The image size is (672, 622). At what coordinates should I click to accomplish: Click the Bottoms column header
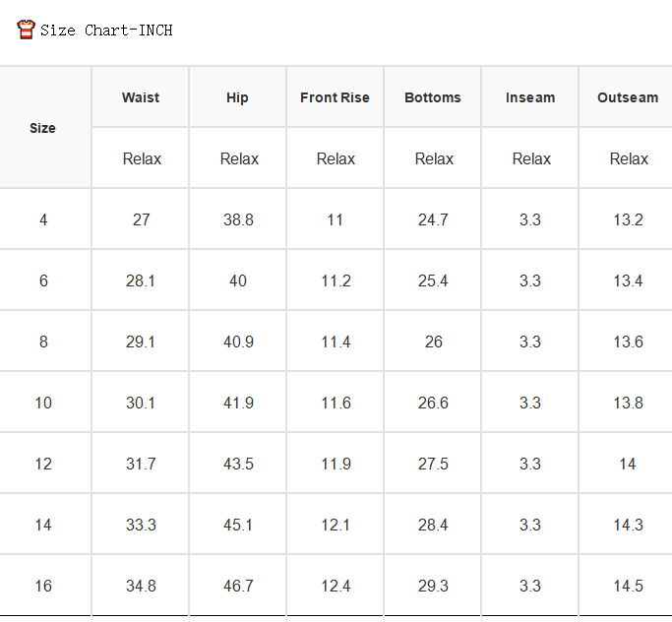433,97
